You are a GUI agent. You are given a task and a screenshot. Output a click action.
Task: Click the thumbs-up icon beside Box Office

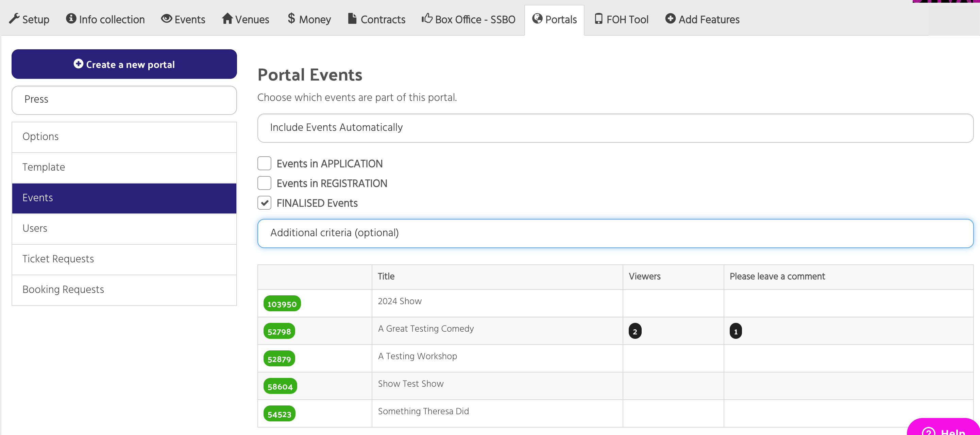[427, 18]
